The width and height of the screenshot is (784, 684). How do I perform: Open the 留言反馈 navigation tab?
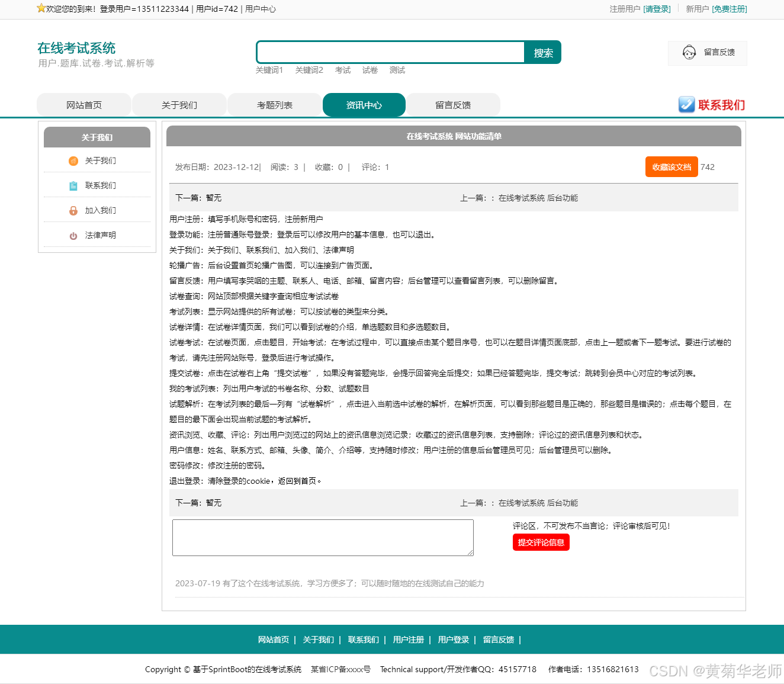(x=453, y=105)
